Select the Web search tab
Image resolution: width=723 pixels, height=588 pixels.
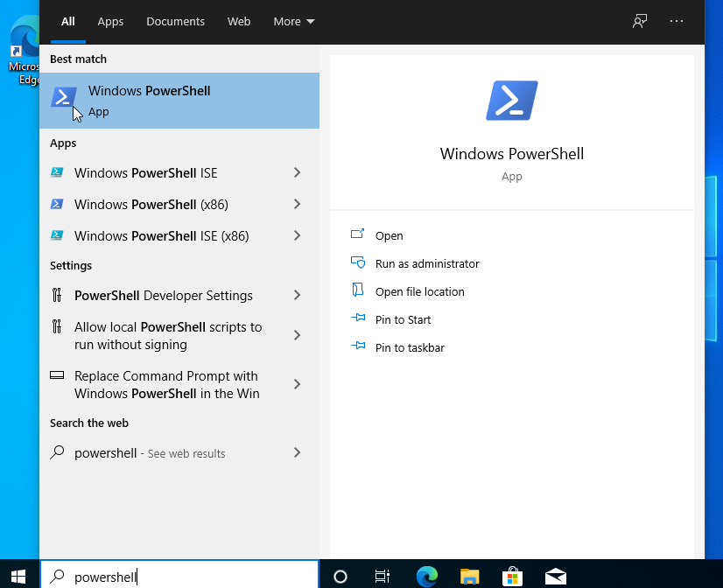(239, 21)
